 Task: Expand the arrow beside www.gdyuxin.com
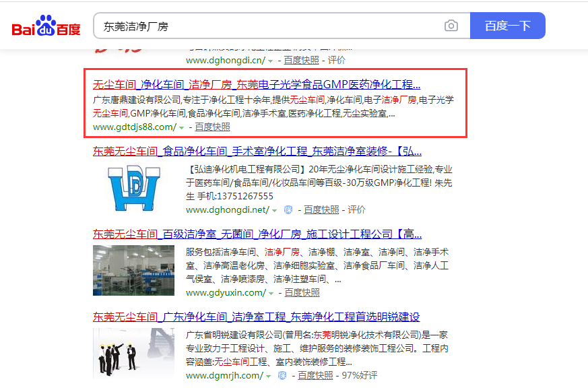[271, 293]
